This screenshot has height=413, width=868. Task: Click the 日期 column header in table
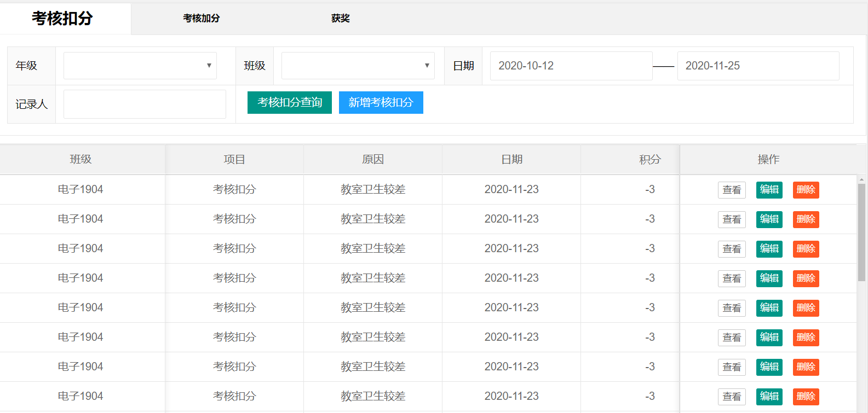tap(511, 159)
